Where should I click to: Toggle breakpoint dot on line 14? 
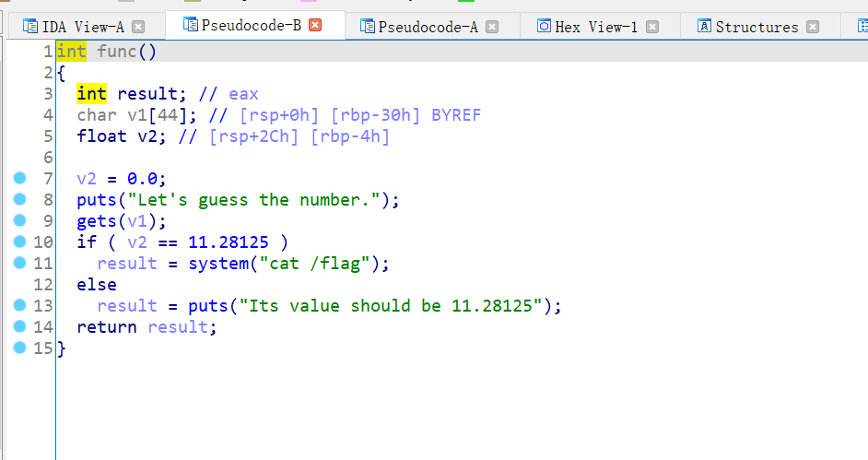click(x=19, y=326)
